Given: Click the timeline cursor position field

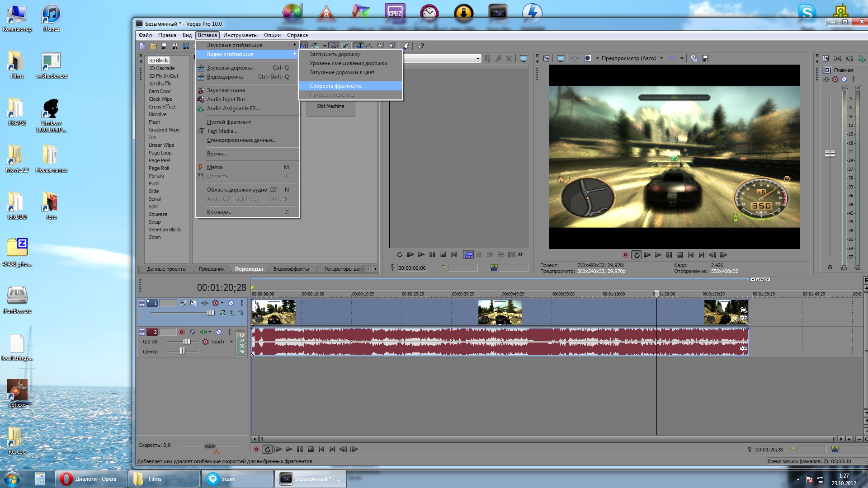Looking at the screenshot, I should click(769, 450).
